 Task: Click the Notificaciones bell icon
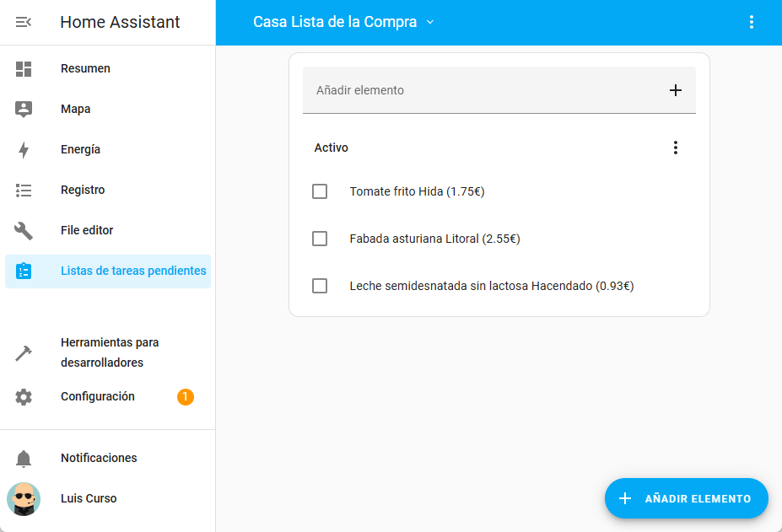24,459
